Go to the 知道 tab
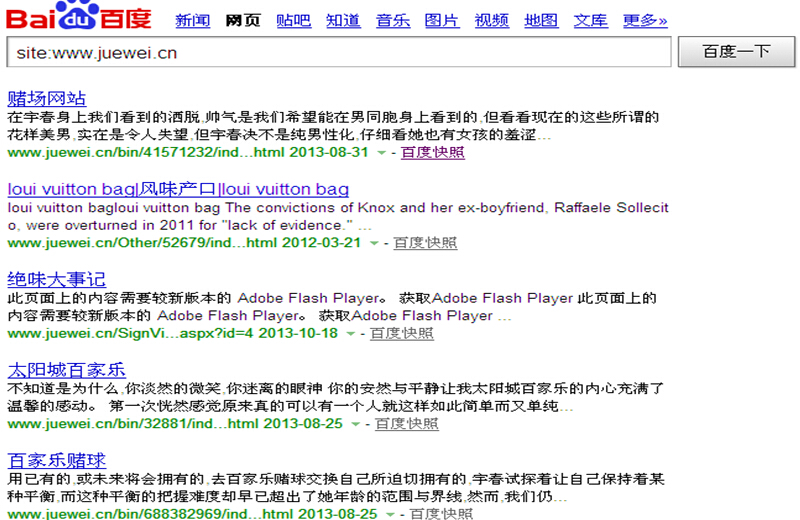The image size is (800, 520). 343,20
